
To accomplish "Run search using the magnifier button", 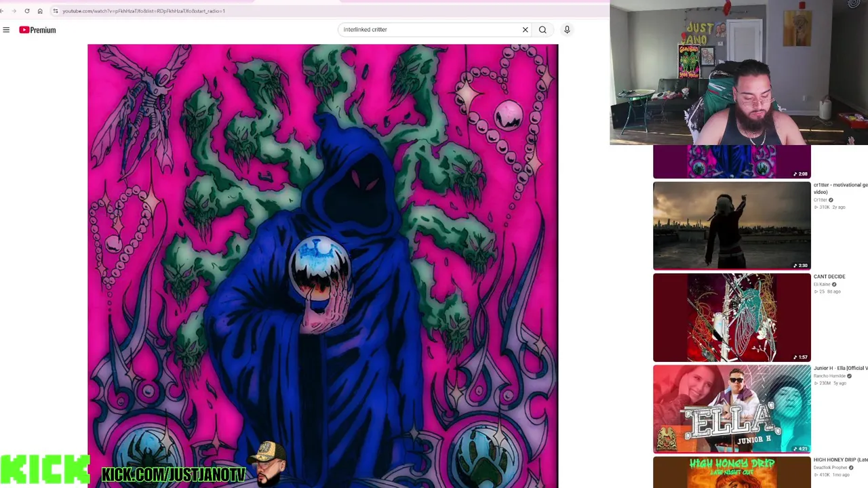I will [x=542, y=30].
